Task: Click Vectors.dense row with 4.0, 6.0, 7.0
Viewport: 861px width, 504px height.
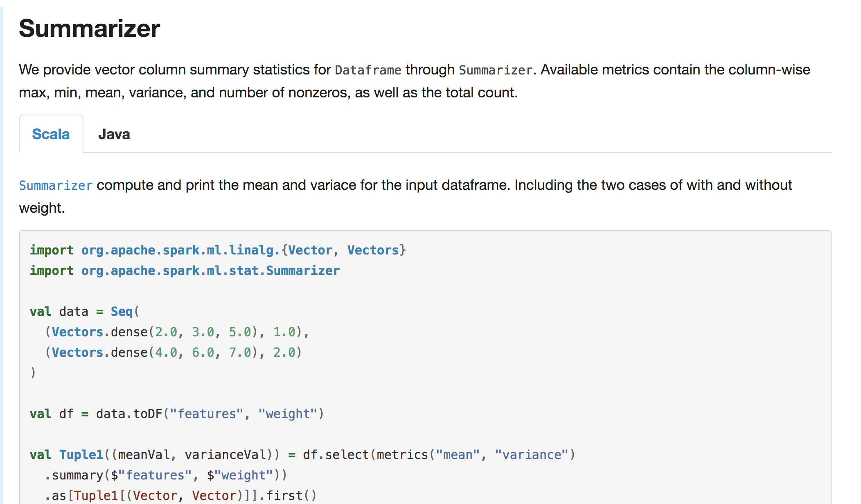Action: point(173,352)
